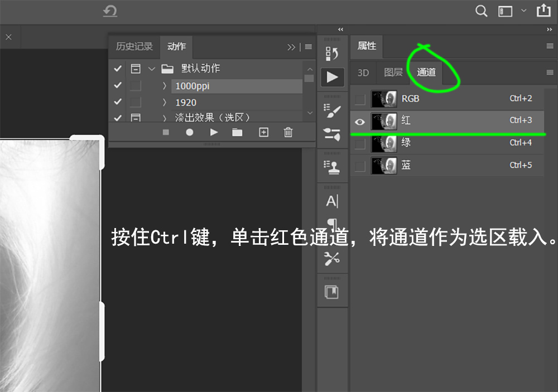
Task: Click the Share icon in the top bar
Action: (x=543, y=11)
